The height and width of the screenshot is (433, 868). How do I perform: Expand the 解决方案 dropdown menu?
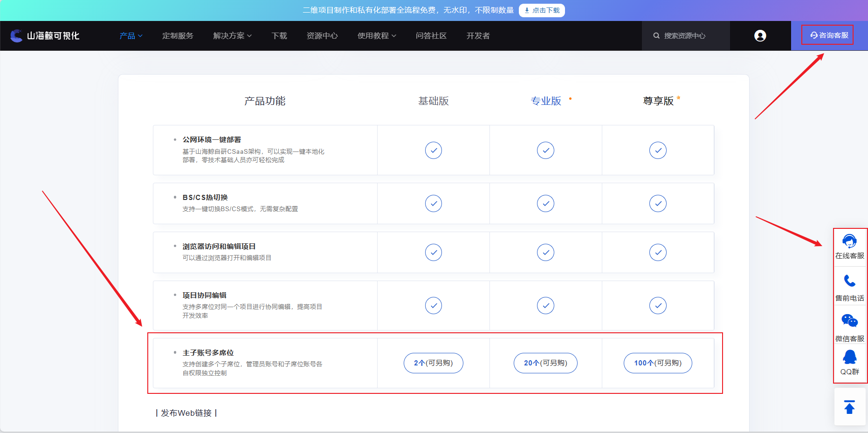point(232,36)
